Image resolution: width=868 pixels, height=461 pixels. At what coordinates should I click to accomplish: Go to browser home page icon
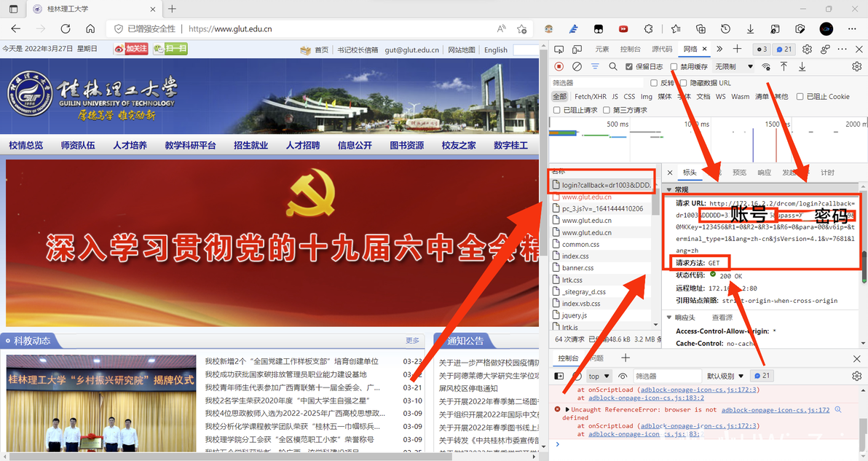[90, 29]
